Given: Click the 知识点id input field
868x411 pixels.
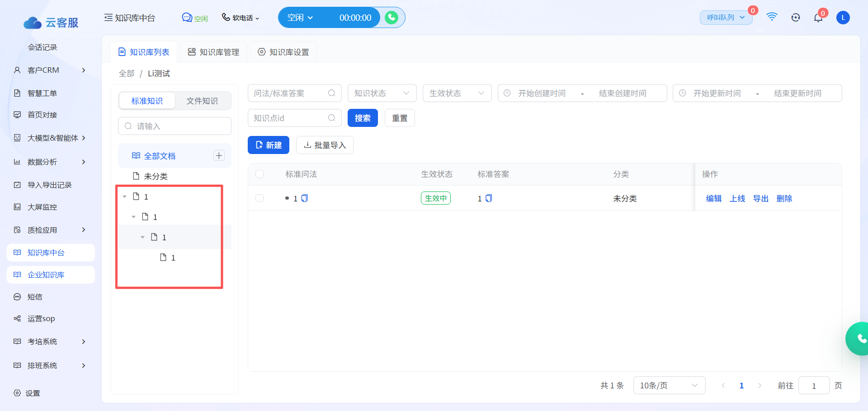Looking at the screenshot, I should point(289,118).
